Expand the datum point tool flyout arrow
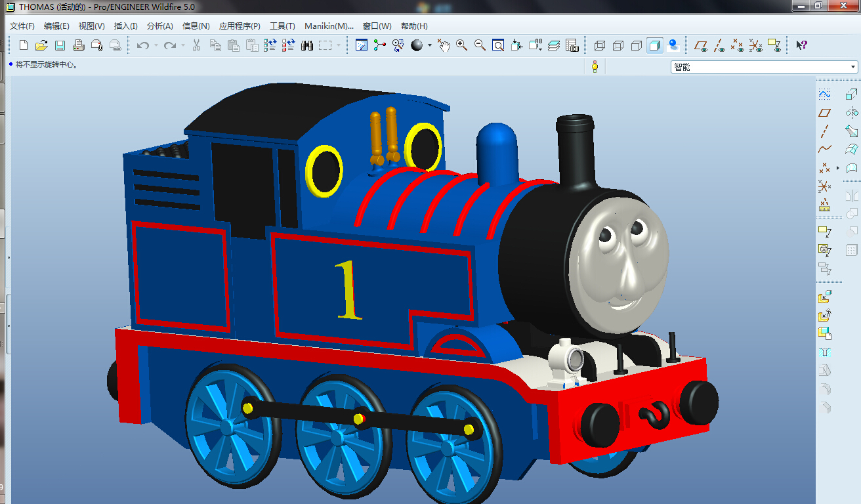 tap(838, 168)
